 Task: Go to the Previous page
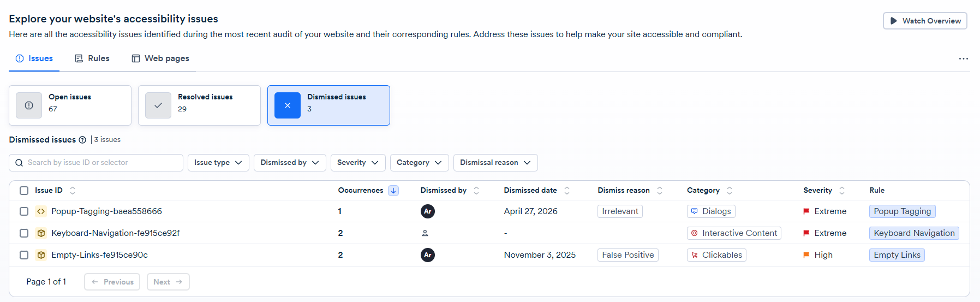[112, 282]
